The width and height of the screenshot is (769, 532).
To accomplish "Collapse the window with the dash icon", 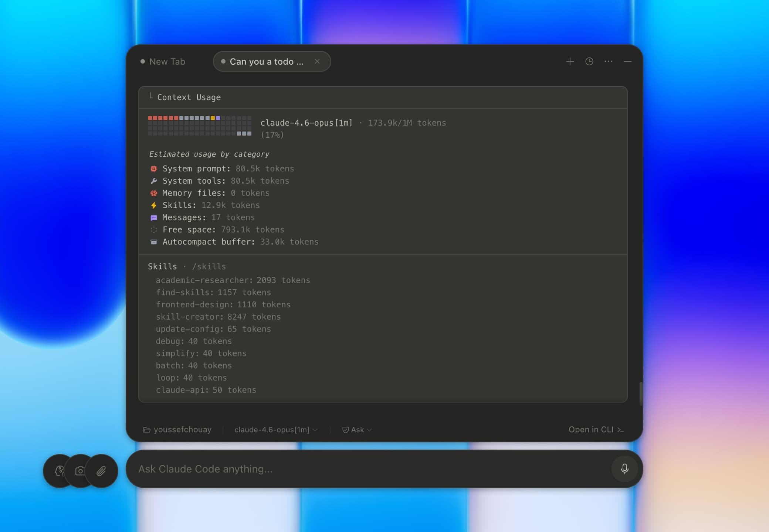I will pyautogui.click(x=627, y=61).
